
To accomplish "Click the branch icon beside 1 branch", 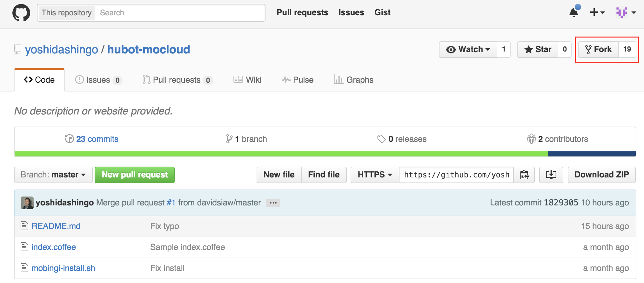I will click(229, 139).
